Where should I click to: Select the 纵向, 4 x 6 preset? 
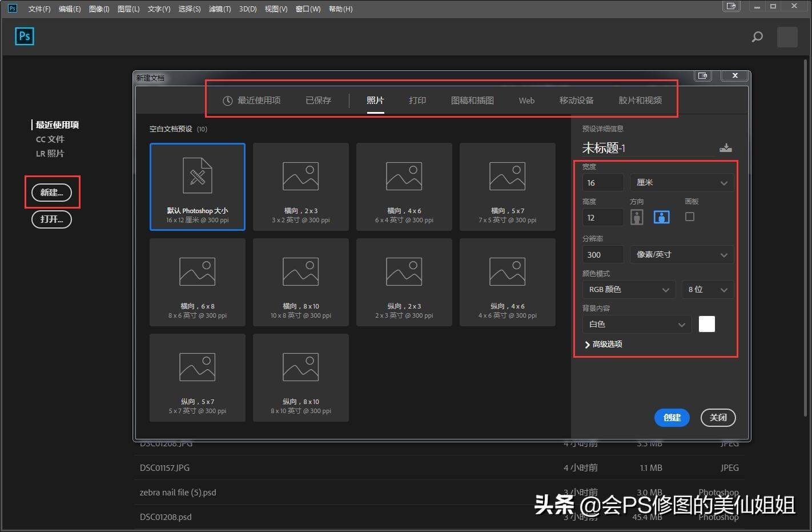point(508,282)
